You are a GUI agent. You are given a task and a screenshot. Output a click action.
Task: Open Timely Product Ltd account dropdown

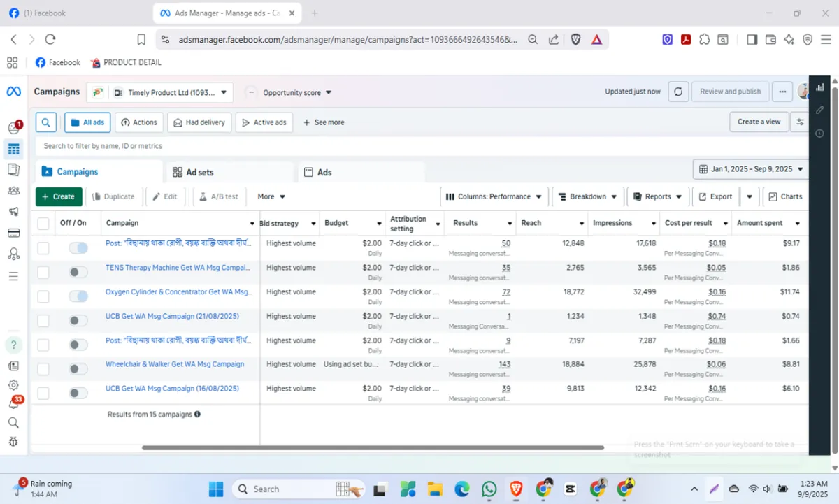tap(160, 92)
